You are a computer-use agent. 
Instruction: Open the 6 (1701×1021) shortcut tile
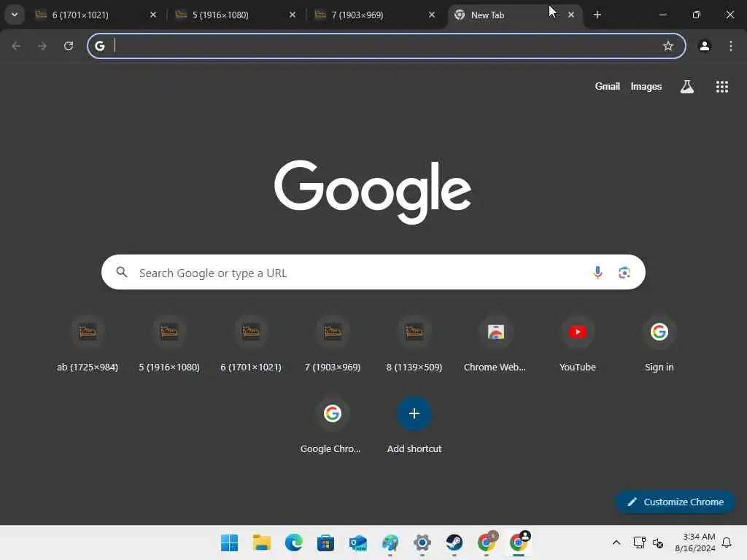251,344
